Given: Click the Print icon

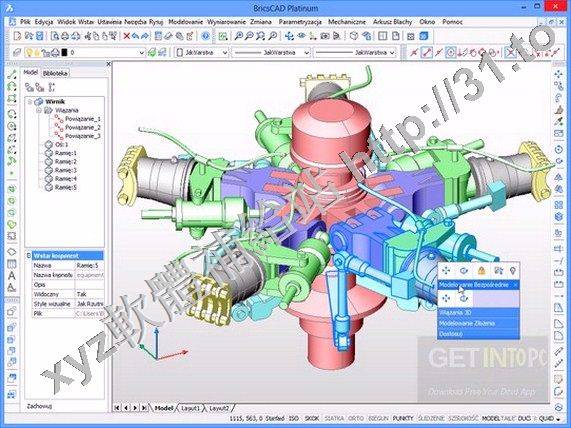Looking at the screenshot, I should 65,36.
